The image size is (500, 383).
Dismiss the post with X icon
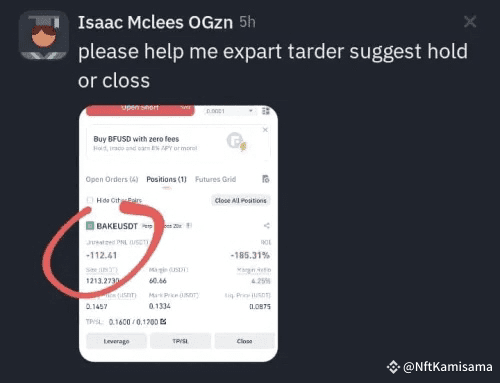point(470,22)
